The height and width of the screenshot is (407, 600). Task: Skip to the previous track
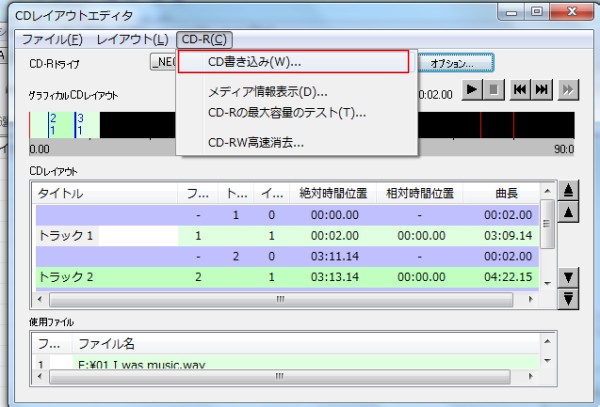point(521,91)
